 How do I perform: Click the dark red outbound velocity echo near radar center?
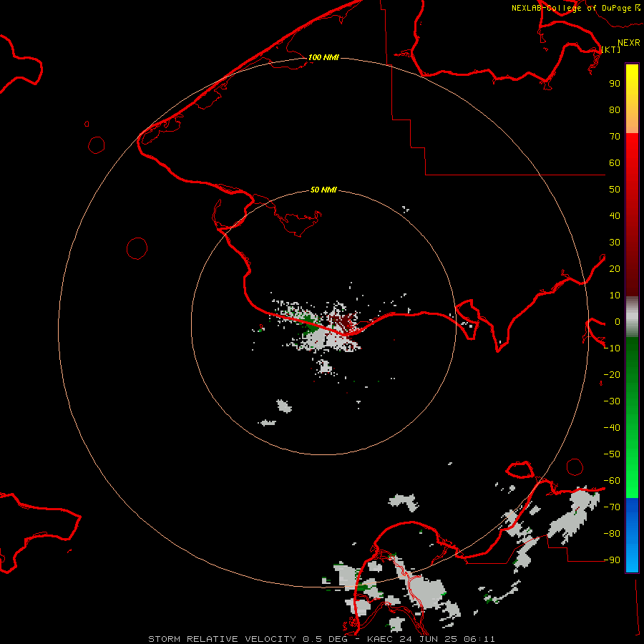[344, 321]
